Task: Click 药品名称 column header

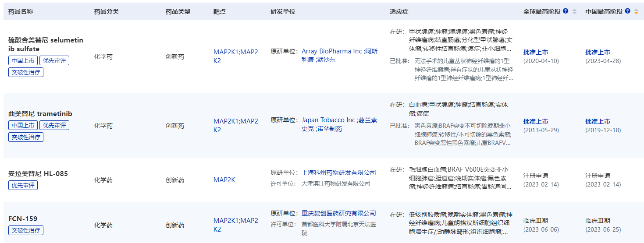Action: point(21,11)
